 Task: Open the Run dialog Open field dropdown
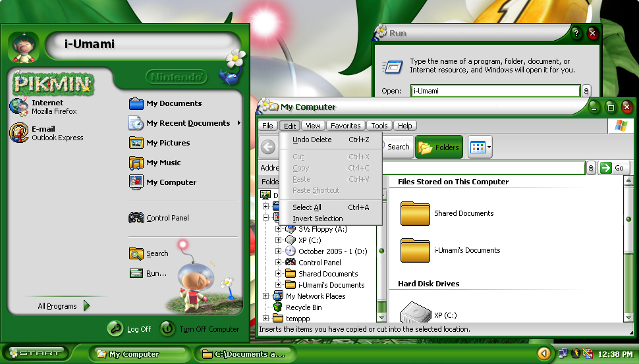click(x=586, y=91)
